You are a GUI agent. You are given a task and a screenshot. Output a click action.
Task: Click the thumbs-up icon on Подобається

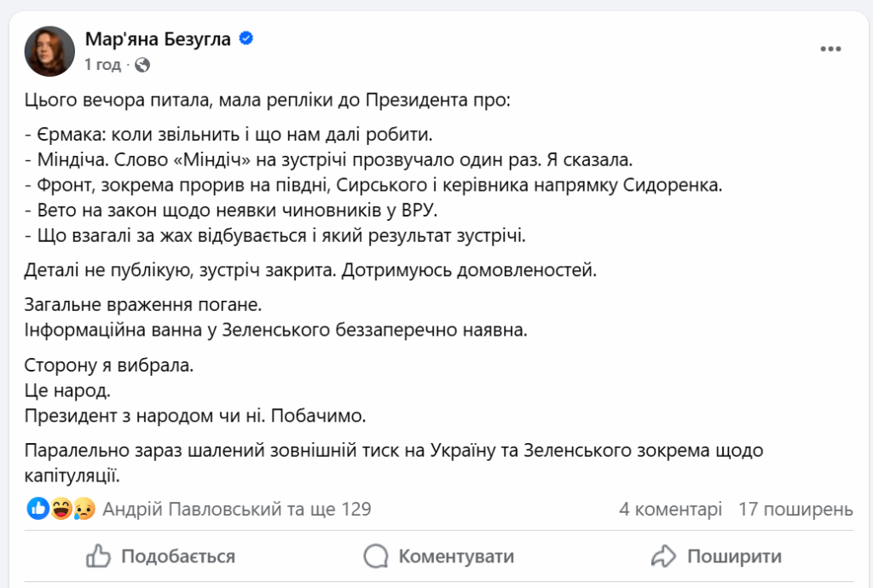[99, 556]
